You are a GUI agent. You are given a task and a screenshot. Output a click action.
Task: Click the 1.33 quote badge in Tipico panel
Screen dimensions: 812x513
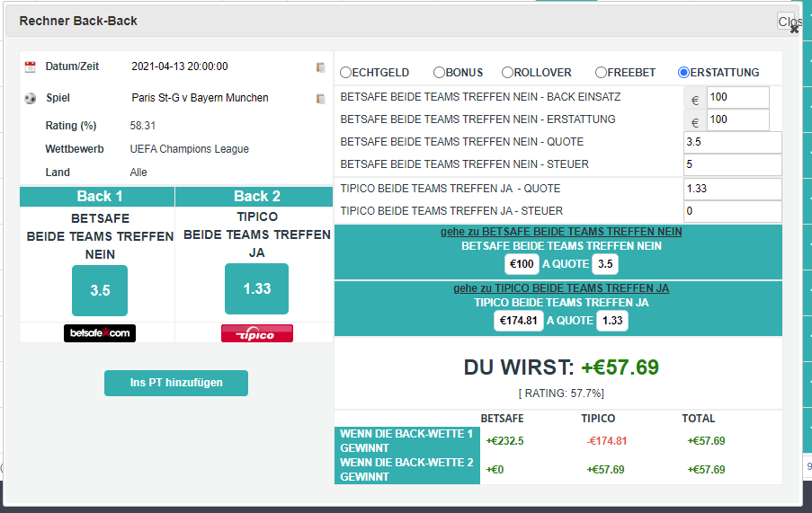tap(612, 321)
